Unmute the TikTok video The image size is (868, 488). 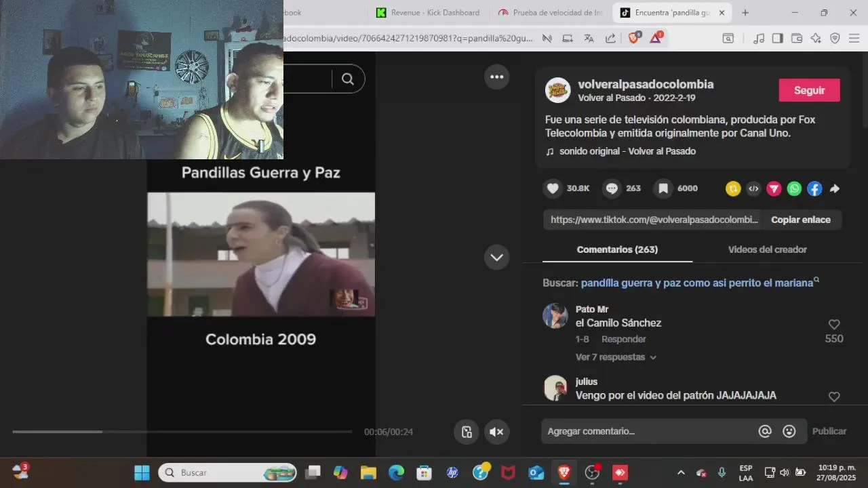coord(496,432)
